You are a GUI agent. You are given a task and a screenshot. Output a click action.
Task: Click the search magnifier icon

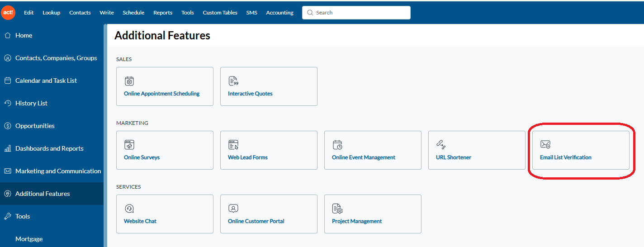tap(310, 13)
